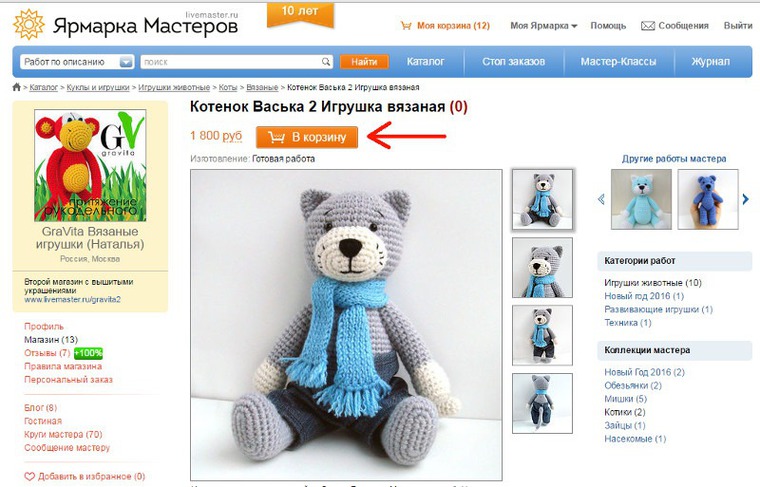Open the blue bear work thumbnail
760x487 pixels.
(x=708, y=199)
